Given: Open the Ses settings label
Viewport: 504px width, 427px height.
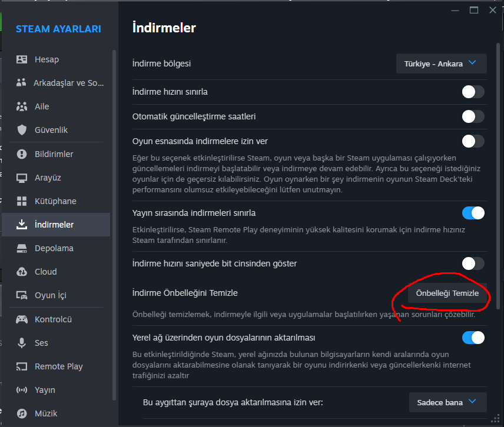Looking at the screenshot, I should [41, 343].
